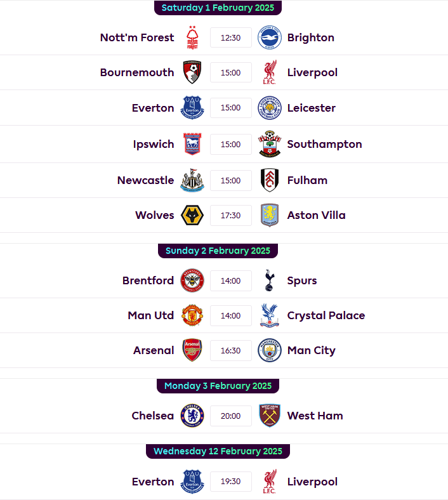The height and width of the screenshot is (500, 448).
Task: Click the Arsenal cannon badge
Action: (192, 350)
